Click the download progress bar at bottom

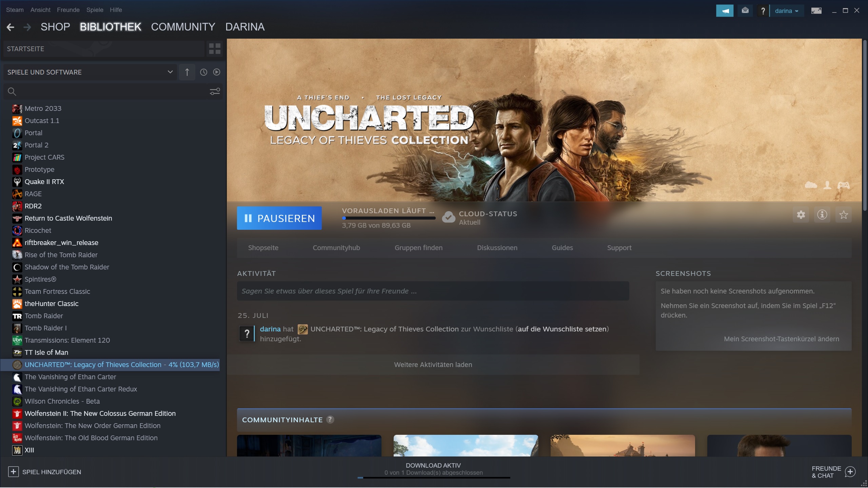point(433,477)
